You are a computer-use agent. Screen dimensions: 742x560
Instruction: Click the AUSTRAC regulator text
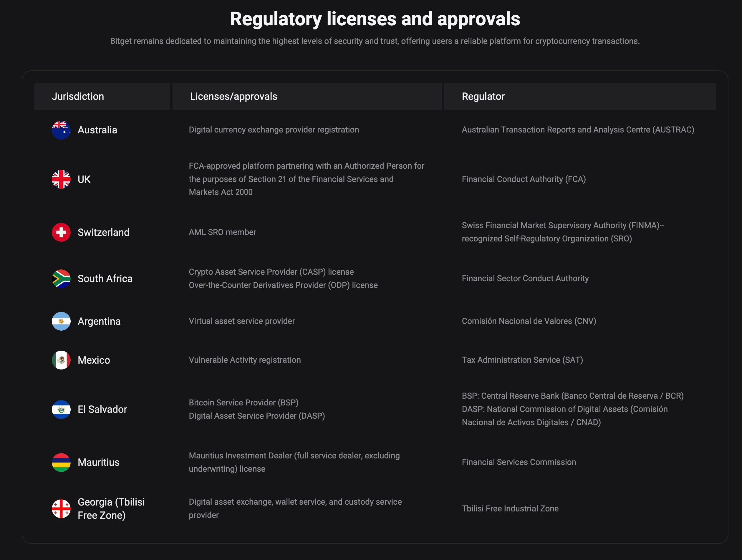click(x=578, y=130)
